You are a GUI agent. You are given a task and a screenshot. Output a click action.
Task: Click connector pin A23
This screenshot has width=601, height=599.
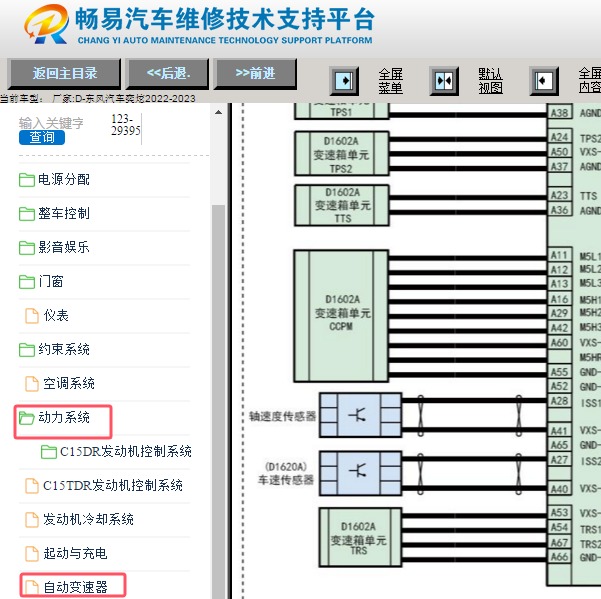coord(559,195)
